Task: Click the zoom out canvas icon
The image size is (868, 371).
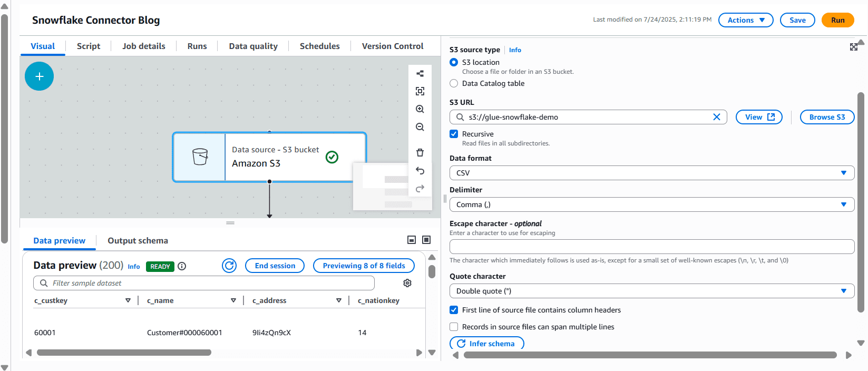Action: (420, 127)
